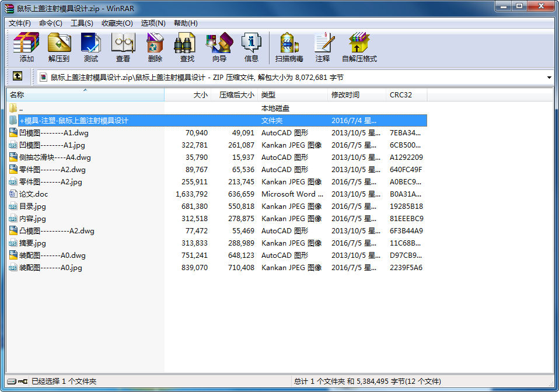Click the 自解压格式 (SFX) toolbar icon

pos(359,43)
